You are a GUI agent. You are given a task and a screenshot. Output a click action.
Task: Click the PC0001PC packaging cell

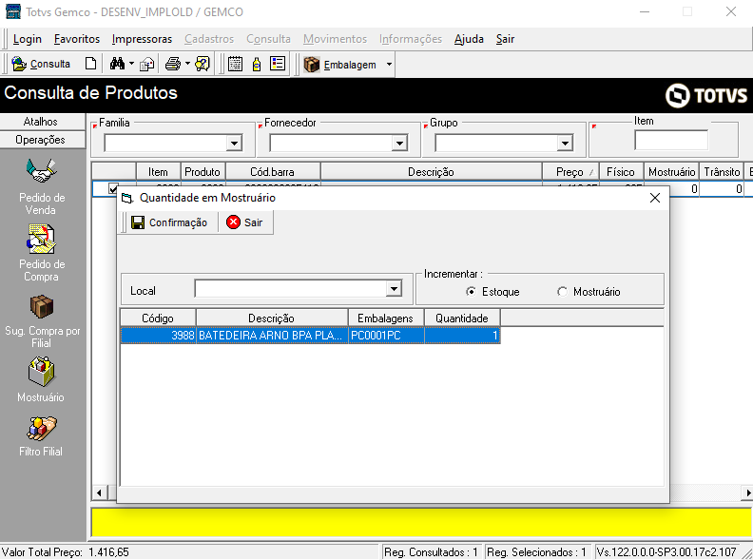point(386,336)
